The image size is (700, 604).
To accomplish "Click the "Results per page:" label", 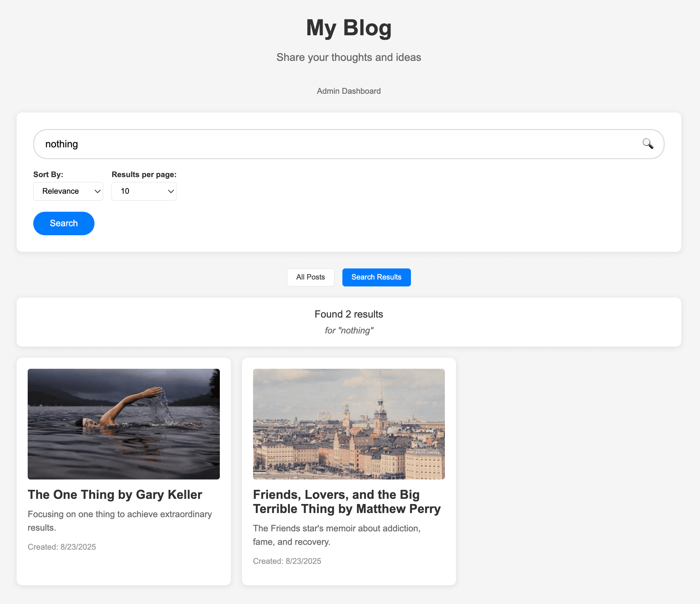I will [x=144, y=174].
